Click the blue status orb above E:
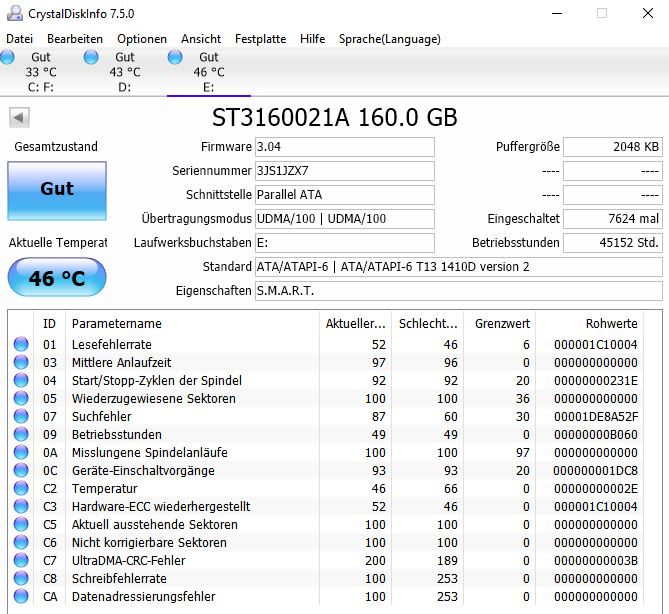Screen dimensions: 669x614 (175, 57)
